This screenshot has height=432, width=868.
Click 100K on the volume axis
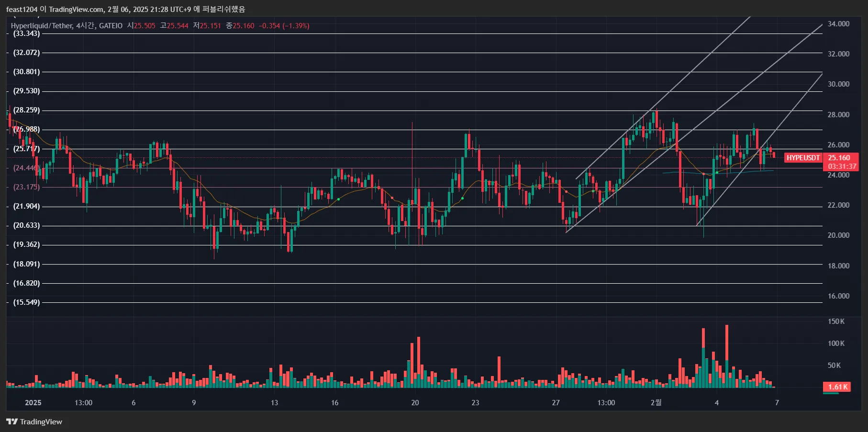[x=836, y=343]
